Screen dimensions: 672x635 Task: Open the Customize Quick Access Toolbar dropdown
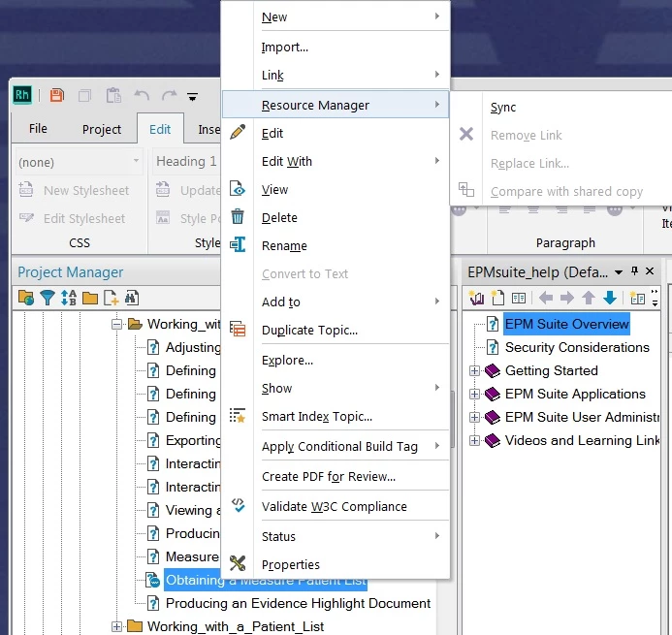[x=192, y=97]
